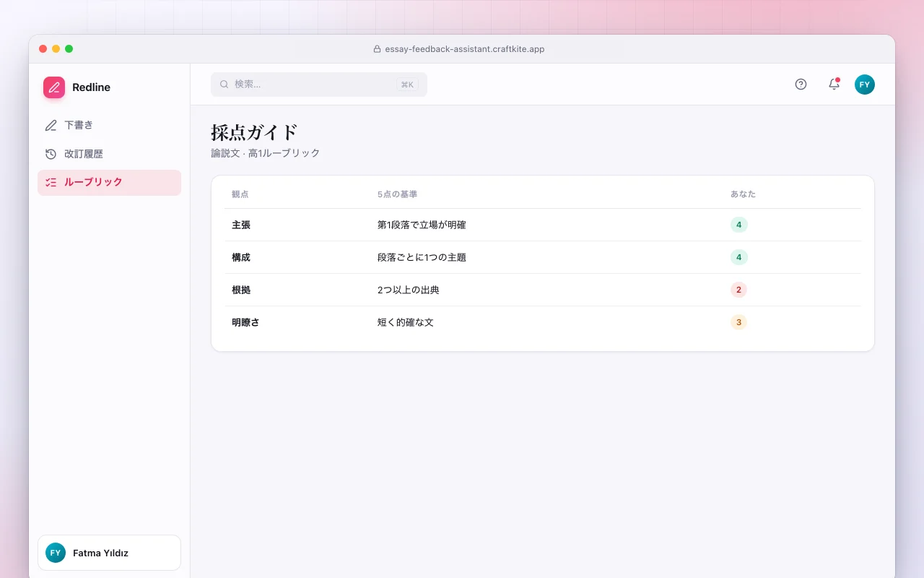
Task: Click subtitle 論説文 · 高1ルーブリック
Action: (265, 153)
